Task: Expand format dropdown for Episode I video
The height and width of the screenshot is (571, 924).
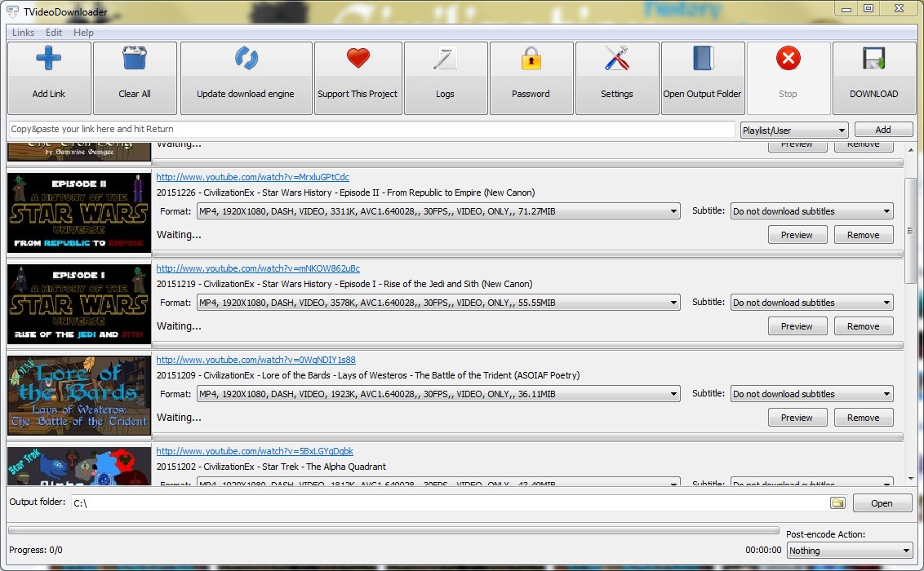Action: tap(438, 303)
